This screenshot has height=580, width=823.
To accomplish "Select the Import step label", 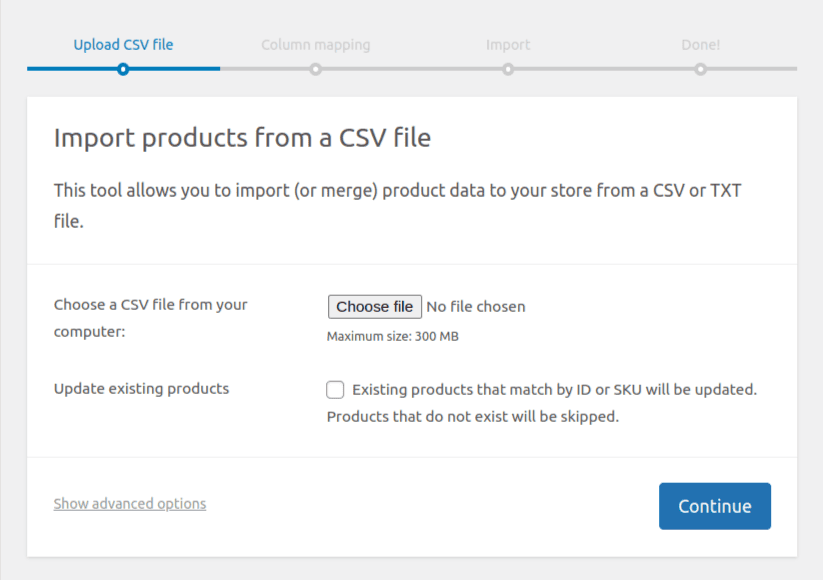I will point(508,44).
